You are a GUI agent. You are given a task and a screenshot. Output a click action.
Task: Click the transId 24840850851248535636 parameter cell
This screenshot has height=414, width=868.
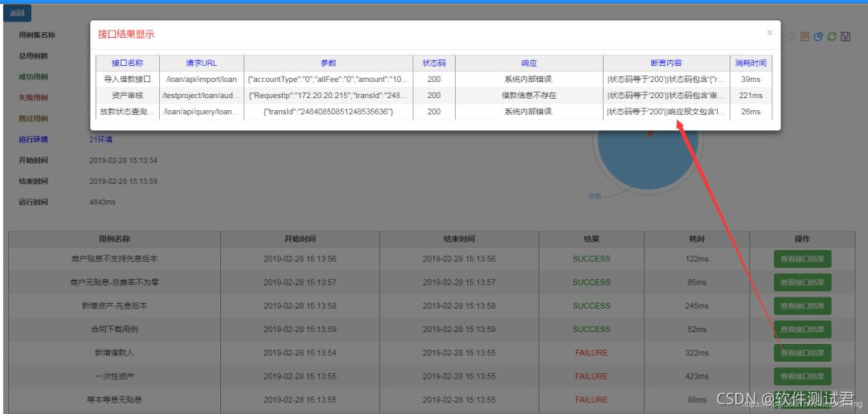pos(328,111)
